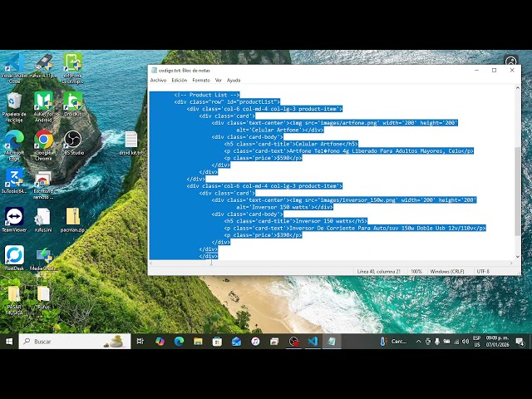Open the Mail app from the taskbar
532x399 pixels.
236,342
